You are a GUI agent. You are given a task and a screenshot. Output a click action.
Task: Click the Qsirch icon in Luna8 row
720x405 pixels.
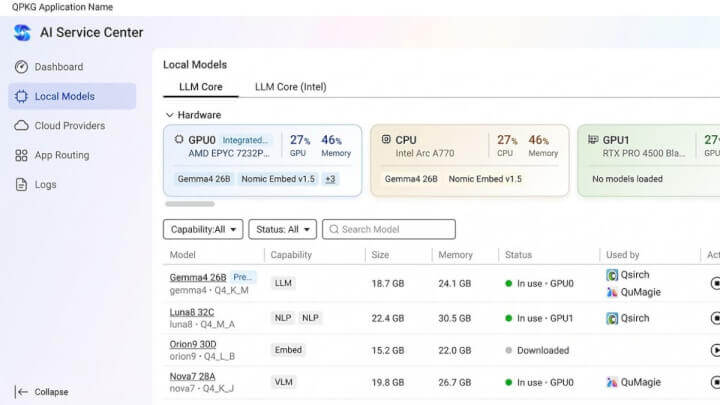(612, 318)
